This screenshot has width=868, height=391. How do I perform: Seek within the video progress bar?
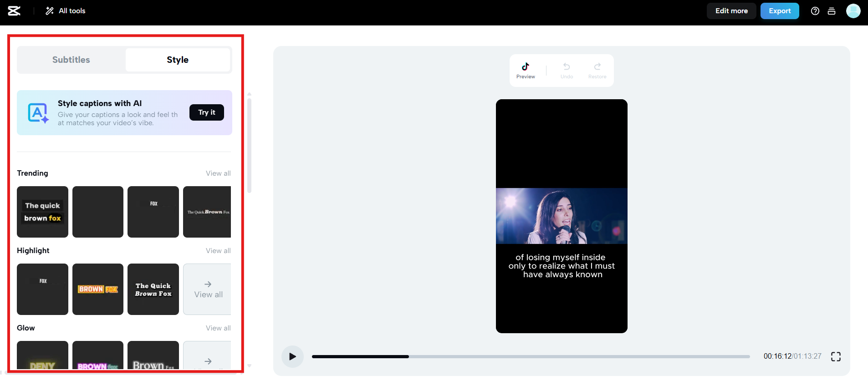pyautogui.click(x=531, y=356)
